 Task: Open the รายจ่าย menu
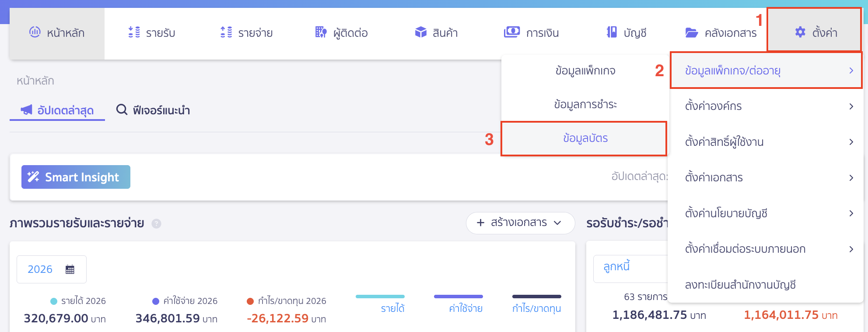pos(246,33)
